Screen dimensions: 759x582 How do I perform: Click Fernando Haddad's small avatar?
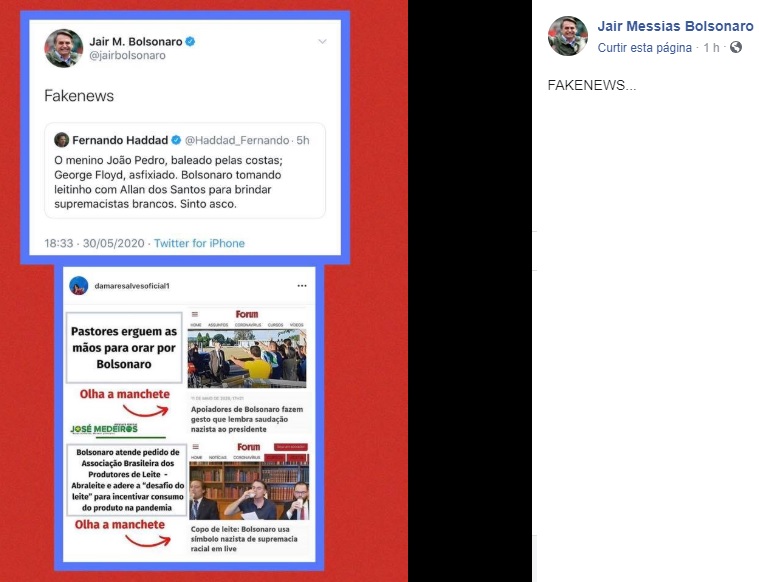pyautogui.click(x=61, y=139)
